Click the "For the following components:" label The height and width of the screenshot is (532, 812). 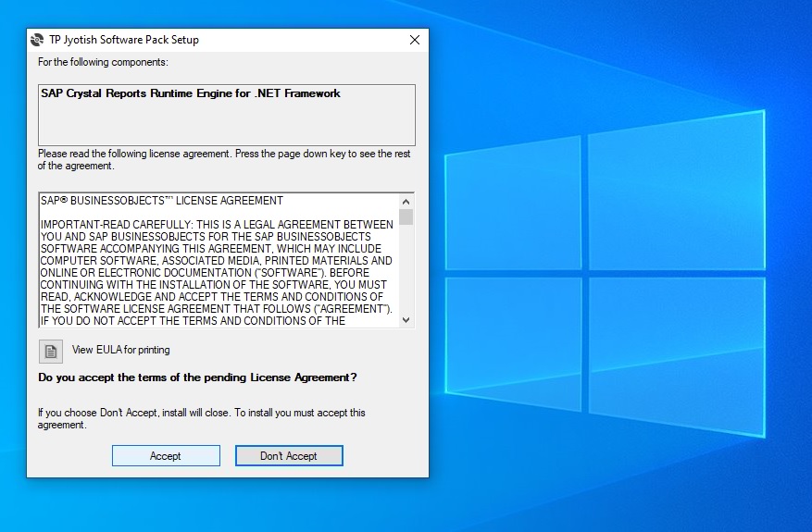103,62
